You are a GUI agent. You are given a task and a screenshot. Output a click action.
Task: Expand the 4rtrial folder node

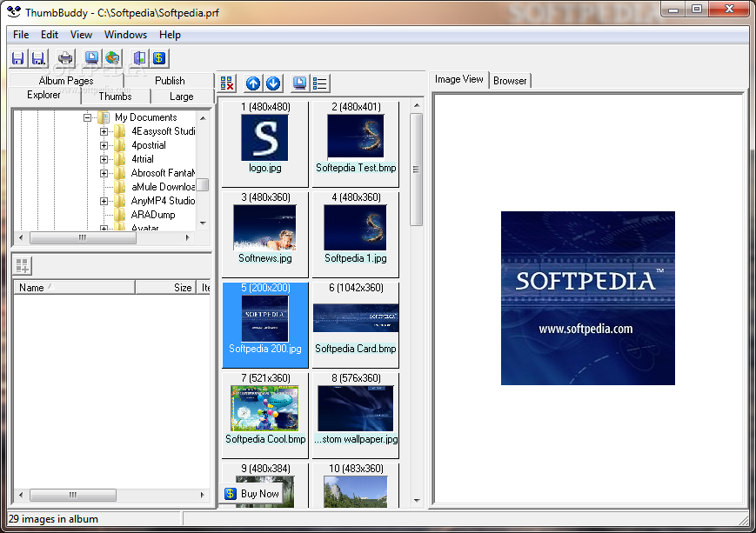pos(104,159)
